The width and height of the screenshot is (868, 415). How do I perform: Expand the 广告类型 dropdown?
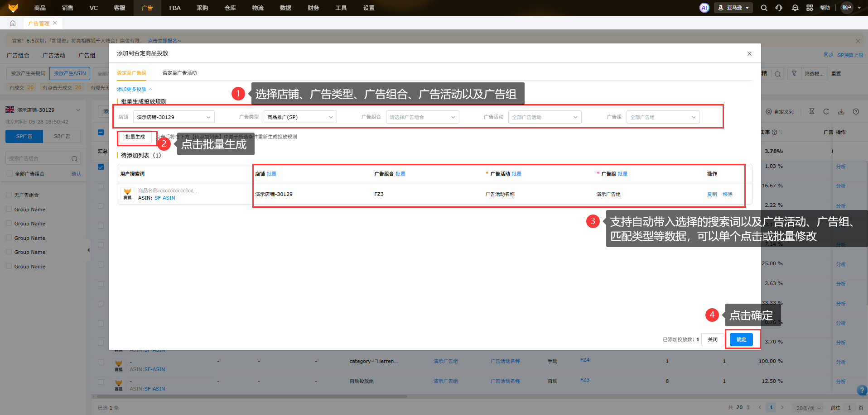point(300,117)
